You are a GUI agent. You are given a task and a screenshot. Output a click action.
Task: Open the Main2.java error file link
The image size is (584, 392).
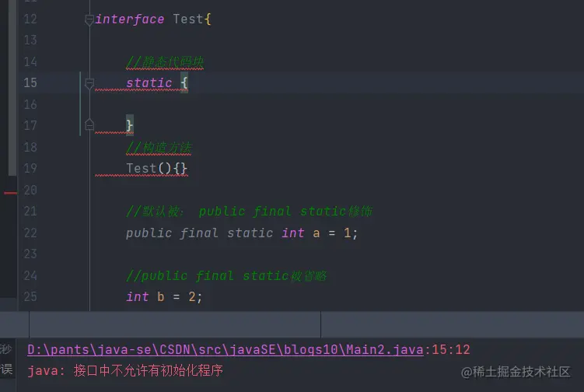point(226,350)
